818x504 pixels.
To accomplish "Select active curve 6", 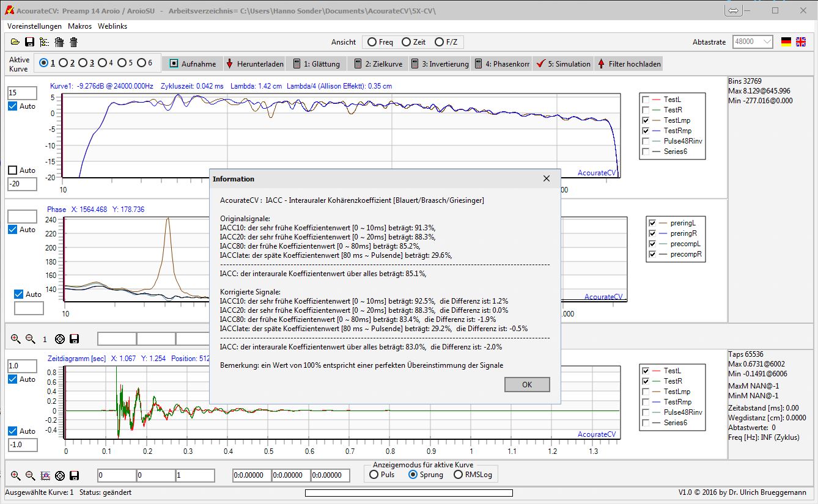I will coord(141,63).
